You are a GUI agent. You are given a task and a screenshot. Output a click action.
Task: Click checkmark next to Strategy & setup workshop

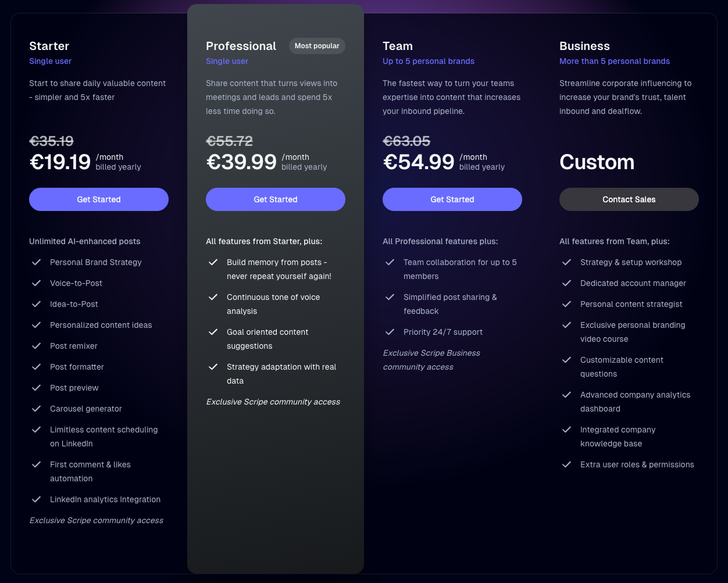pos(567,262)
